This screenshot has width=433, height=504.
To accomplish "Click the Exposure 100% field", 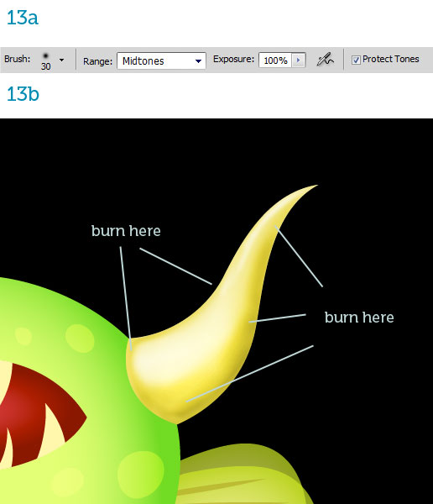I will tap(275, 60).
